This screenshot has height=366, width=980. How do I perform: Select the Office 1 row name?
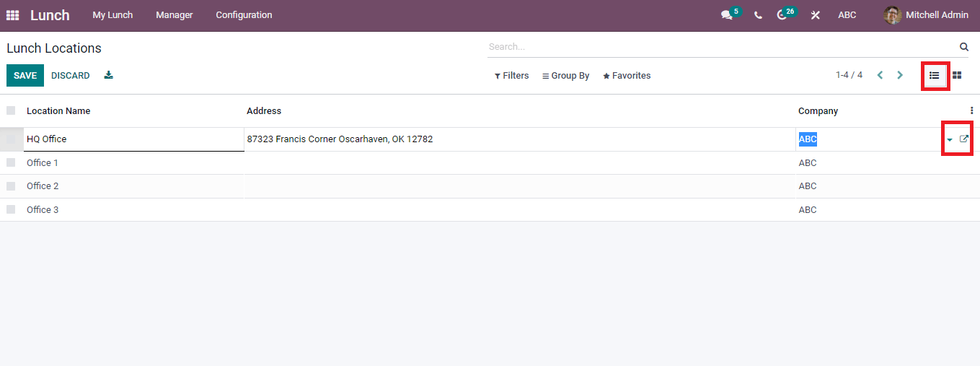click(x=43, y=163)
